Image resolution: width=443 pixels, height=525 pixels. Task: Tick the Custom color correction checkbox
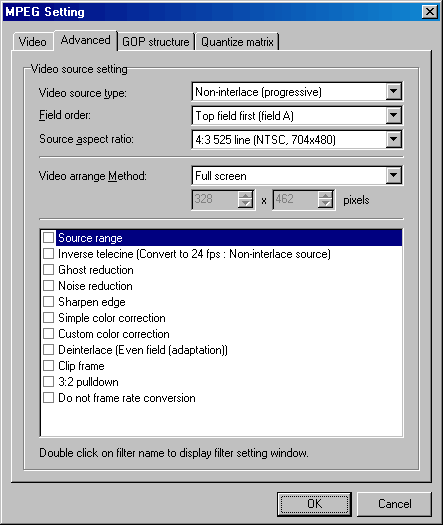[x=49, y=334]
